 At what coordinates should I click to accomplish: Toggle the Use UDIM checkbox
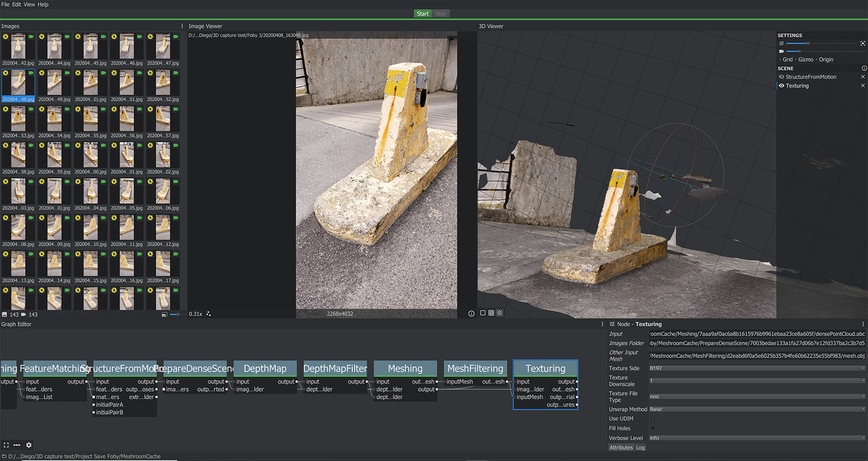[652, 418]
